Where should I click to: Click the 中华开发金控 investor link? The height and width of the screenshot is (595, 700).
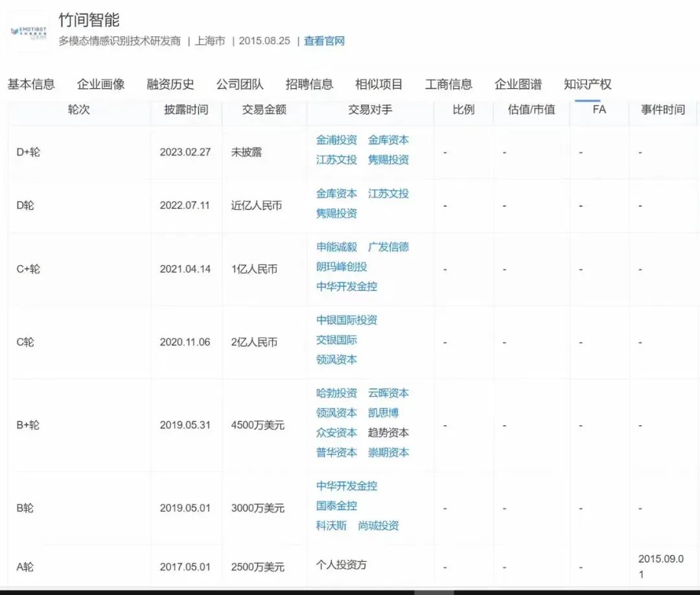click(347, 286)
